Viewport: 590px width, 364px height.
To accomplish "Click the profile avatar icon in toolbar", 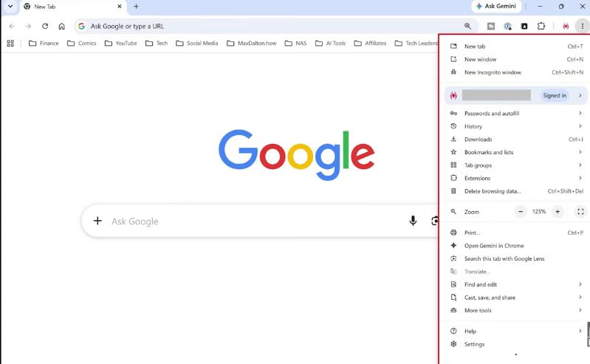I will (566, 26).
